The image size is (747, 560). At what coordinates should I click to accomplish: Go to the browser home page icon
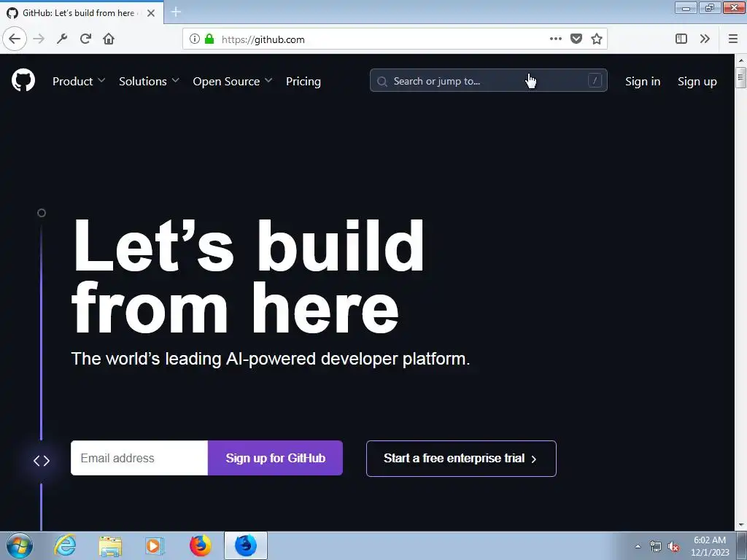click(109, 39)
